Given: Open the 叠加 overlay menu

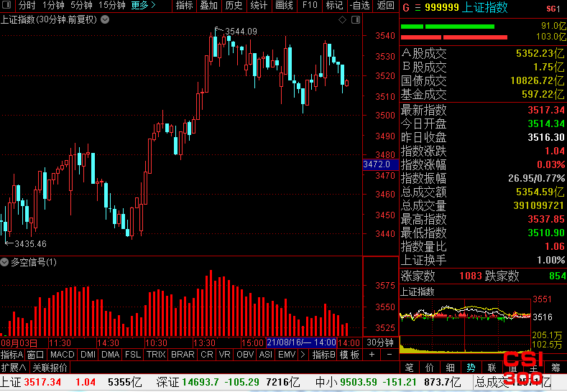Looking at the screenshot, I should (209, 5).
